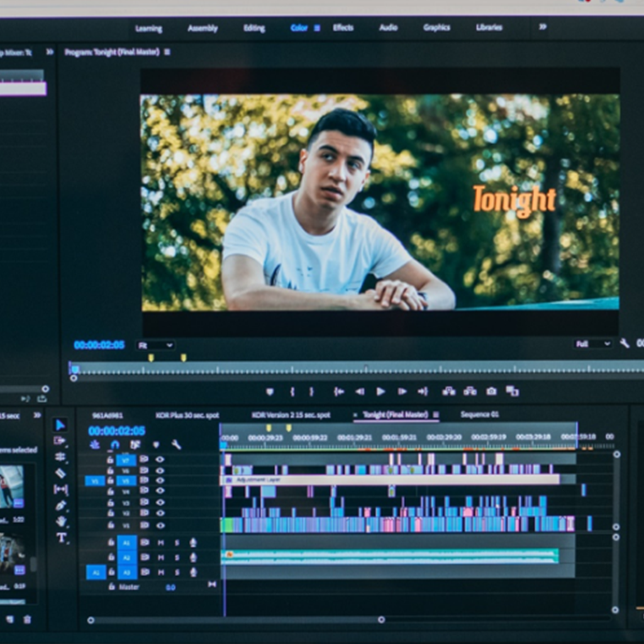644x644 pixels.
Task: Open program monitor wrench settings
Action: (x=625, y=343)
